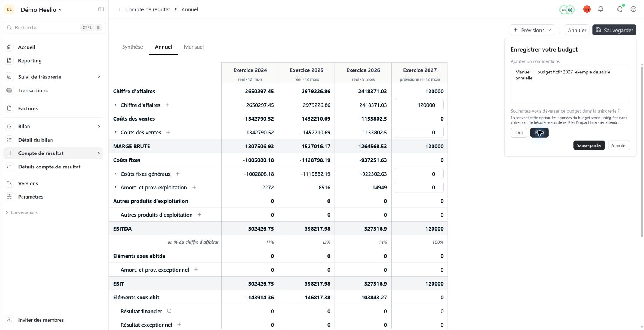Click the top toolbar Sauvegarder button
The height and width of the screenshot is (330, 644).
tap(614, 30)
